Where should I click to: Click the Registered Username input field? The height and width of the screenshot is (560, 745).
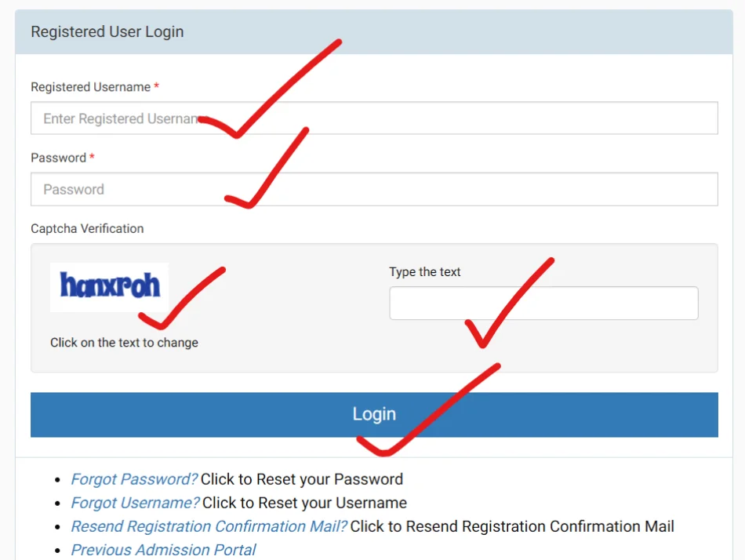(x=374, y=118)
